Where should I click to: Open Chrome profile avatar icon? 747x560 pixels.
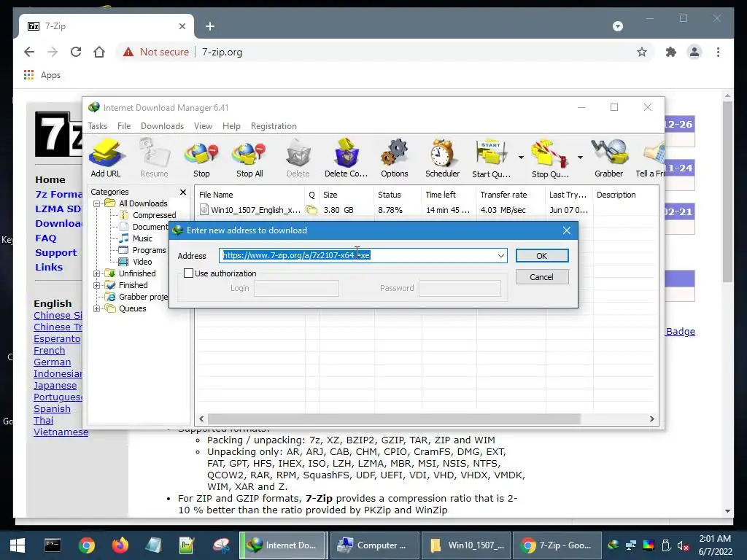[694, 52]
